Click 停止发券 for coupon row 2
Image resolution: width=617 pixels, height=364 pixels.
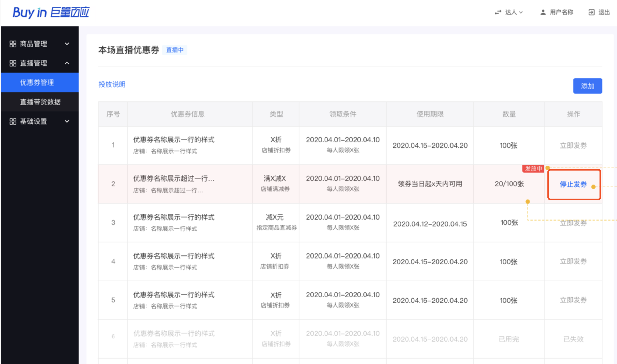point(573,184)
